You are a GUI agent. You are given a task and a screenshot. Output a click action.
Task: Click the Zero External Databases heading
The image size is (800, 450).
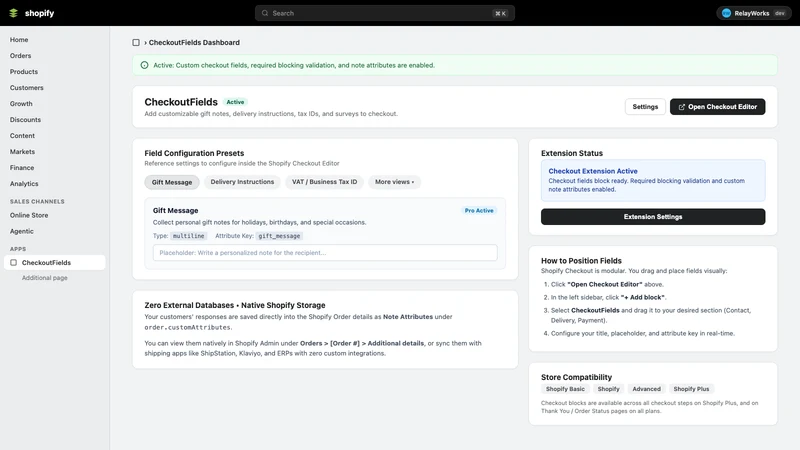pyautogui.click(x=235, y=305)
